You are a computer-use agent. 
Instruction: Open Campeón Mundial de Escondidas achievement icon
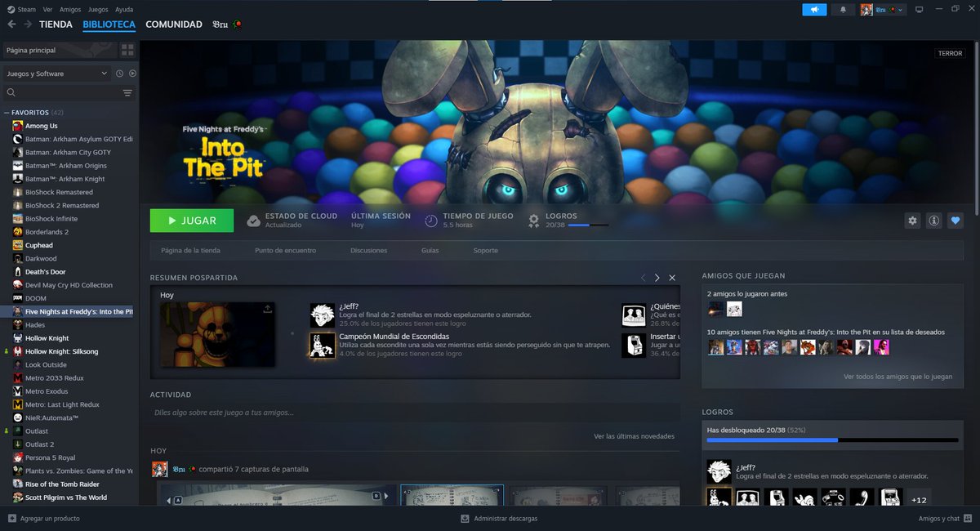click(x=322, y=345)
